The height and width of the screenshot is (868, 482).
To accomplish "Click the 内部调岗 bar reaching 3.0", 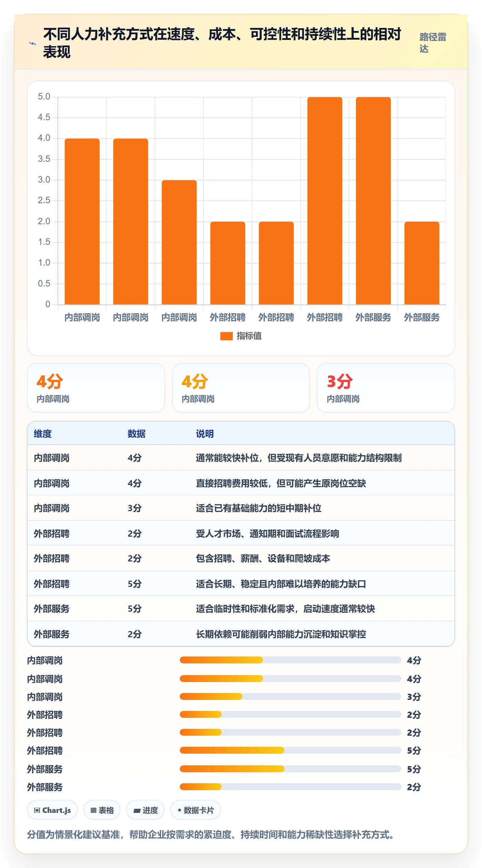I will pos(179,242).
